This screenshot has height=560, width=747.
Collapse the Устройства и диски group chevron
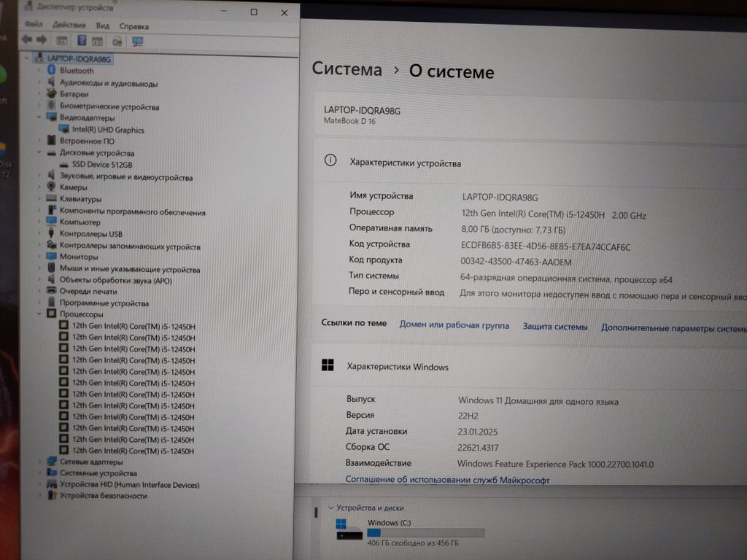click(x=330, y=507)
